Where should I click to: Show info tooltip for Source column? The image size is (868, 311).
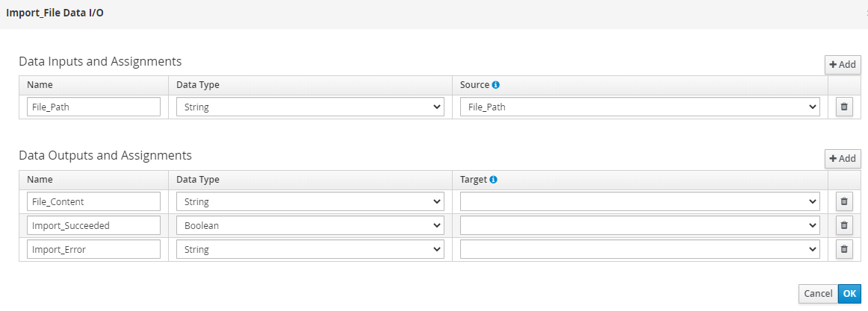(495, 85)
